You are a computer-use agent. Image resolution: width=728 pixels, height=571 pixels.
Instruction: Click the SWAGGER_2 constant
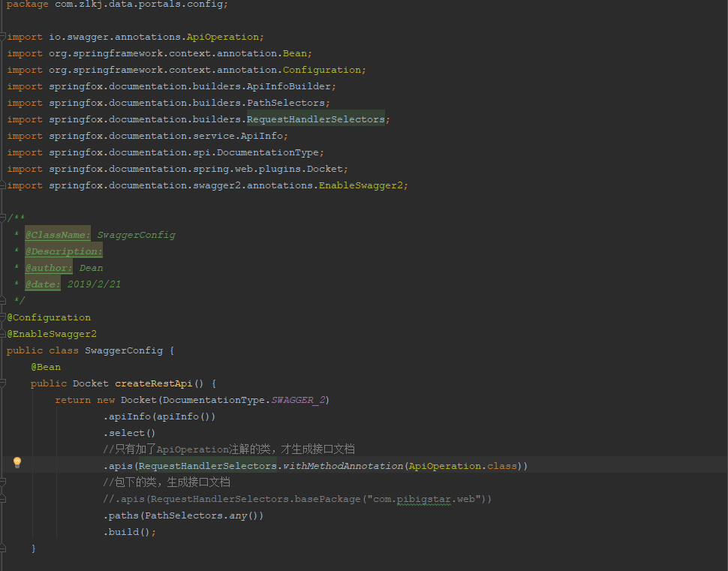pos(298,400)
